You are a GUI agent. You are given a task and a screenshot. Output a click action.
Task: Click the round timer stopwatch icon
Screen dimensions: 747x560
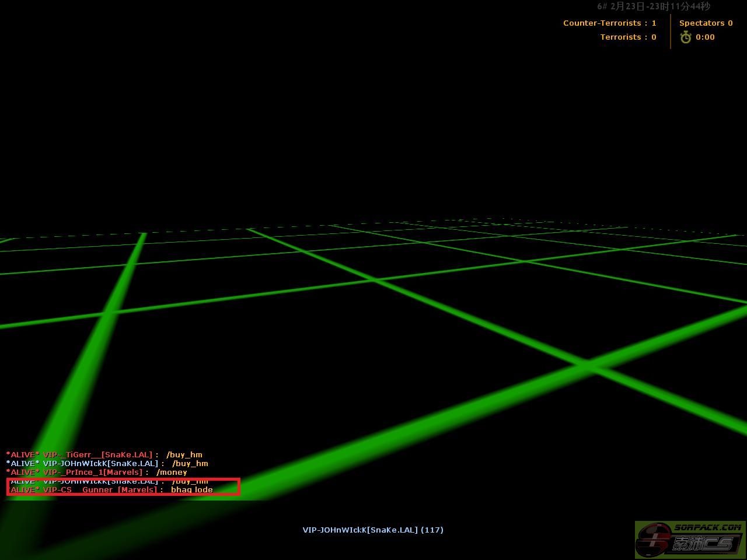coord(686,37)
